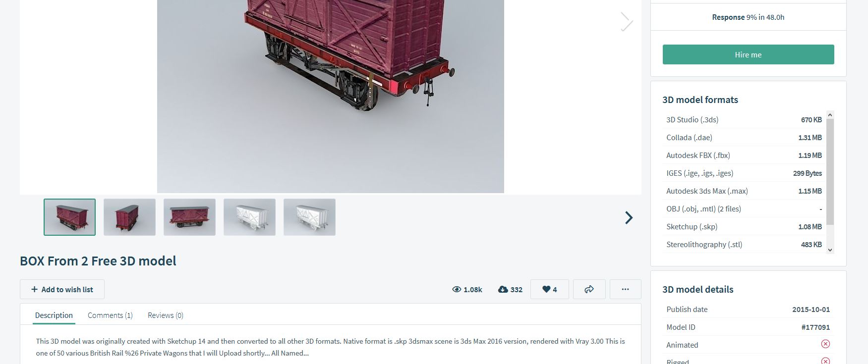The height and width of the screenshot is (364, 868).
Task: Click the share arrow icon button
Action: tap(589, 289)
